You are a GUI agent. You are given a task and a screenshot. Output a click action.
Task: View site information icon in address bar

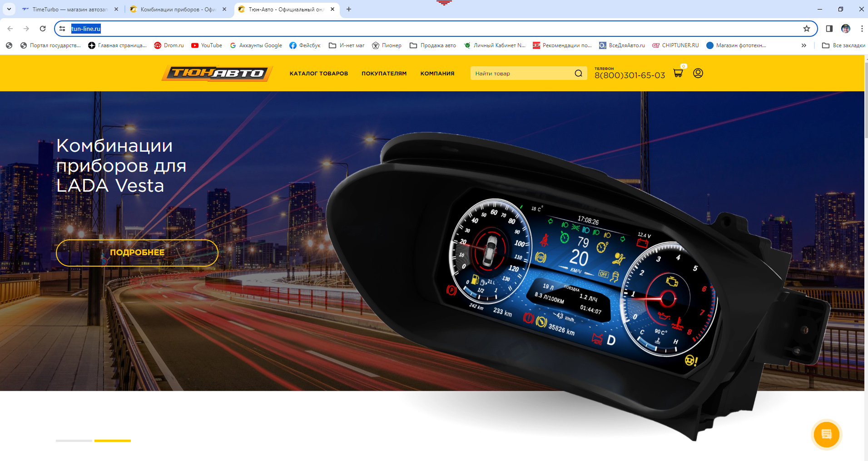(x=63, y=29)
